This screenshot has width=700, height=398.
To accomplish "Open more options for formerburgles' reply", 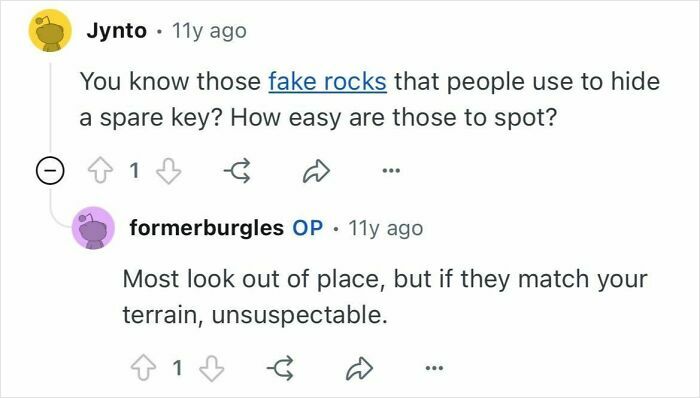I will (x=434, y=368).
